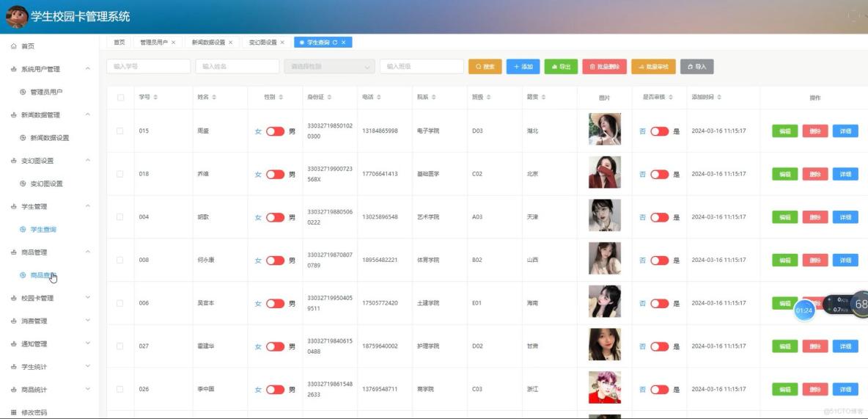Screen dimensions: 868x419
Task: Open the 请选择性别 gender dropdown
Action: click(x=329, y=67)
